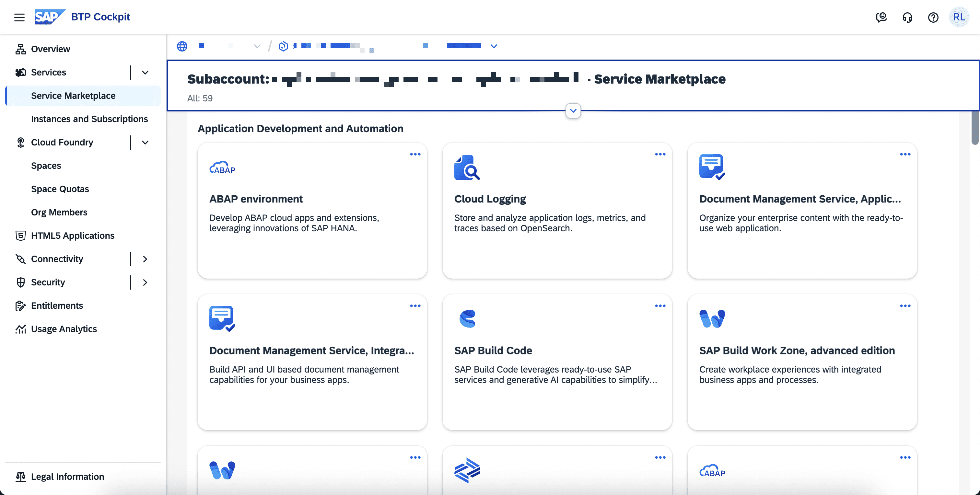Screen dimensions: 980x495
Task: Open the help question mark icon
Action: click(933, 17)
